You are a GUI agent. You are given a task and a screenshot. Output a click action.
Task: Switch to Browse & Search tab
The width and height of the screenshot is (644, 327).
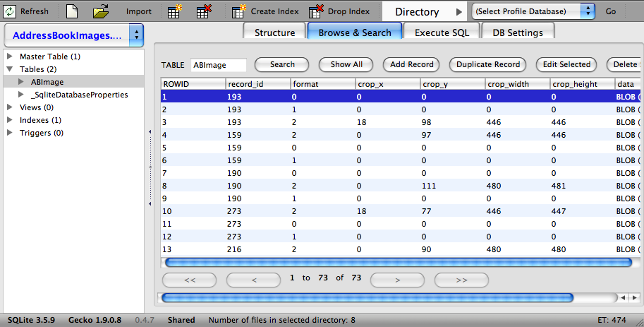[x=355, y=32]
